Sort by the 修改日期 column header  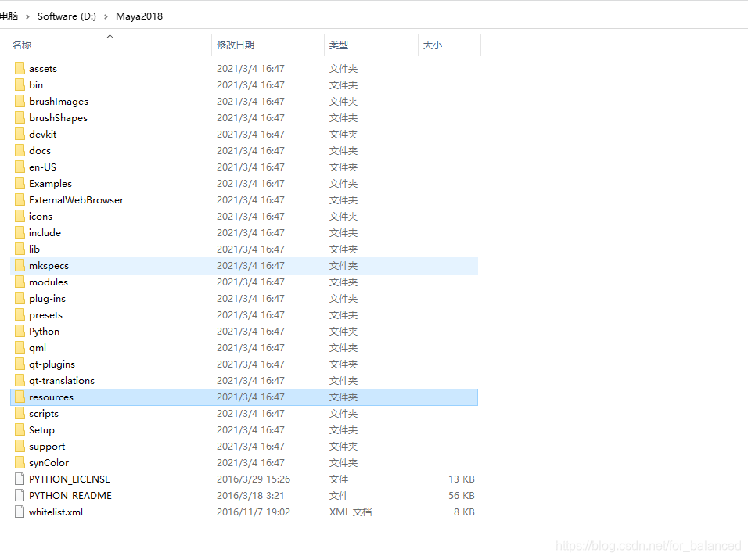coord(236,45)
